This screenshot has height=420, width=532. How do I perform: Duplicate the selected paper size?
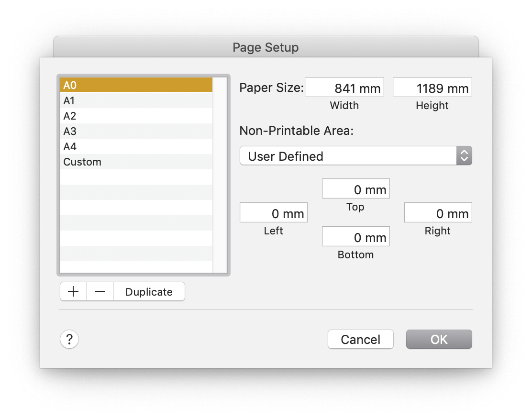[149, 291]
